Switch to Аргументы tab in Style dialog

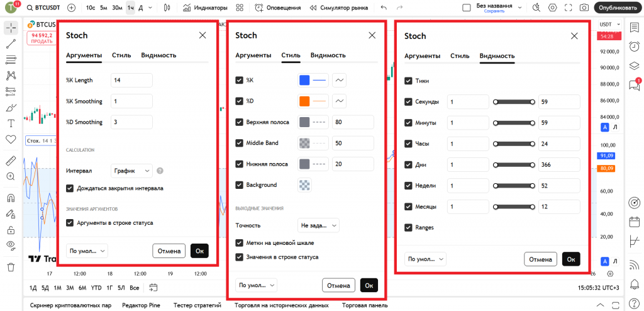click(253, 55)
